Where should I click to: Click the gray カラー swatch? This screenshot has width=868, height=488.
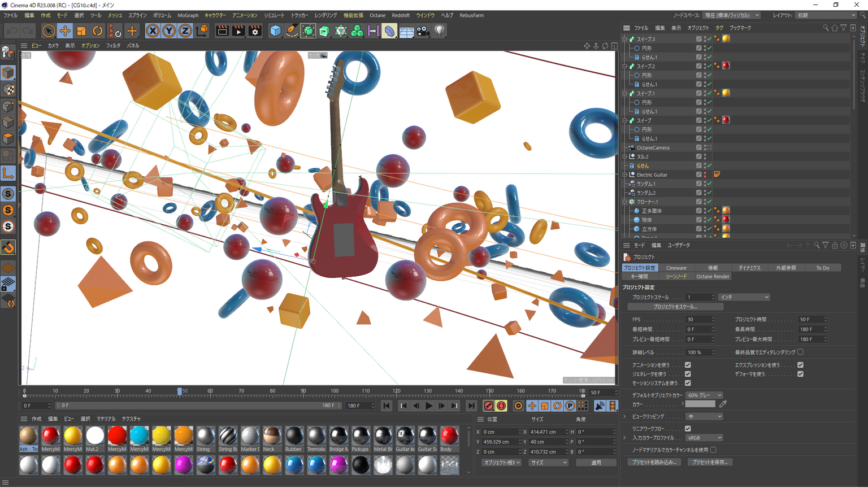(x=700, y=404)
